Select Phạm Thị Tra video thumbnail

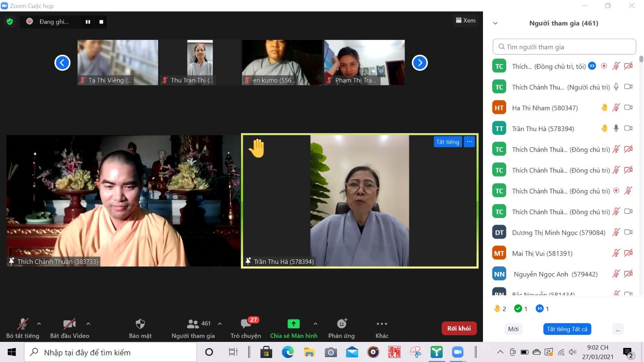364,62
